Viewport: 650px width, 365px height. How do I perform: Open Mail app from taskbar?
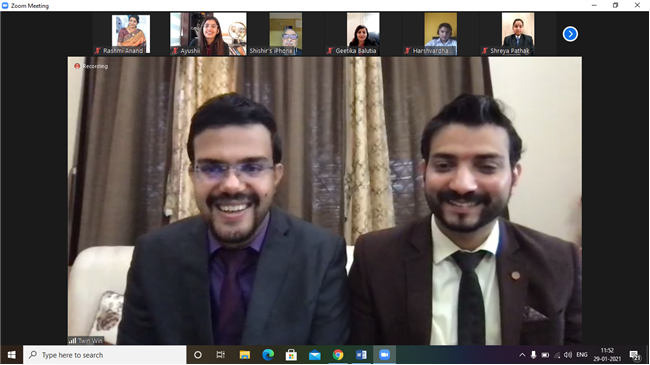(x=315, y=355)
